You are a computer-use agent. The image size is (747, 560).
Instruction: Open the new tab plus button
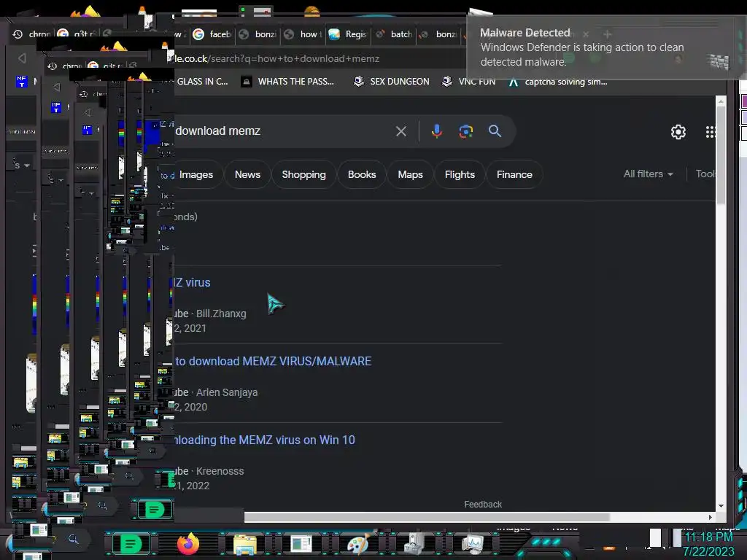pos(608,34)
